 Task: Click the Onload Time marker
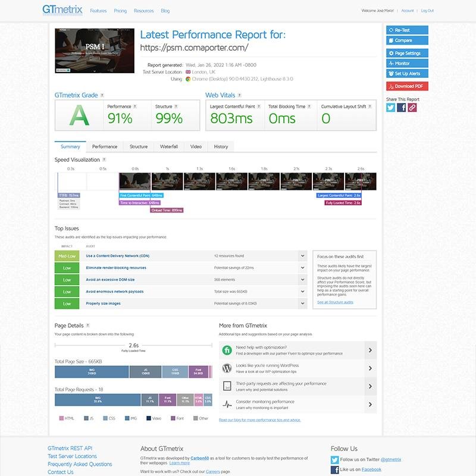[167, 210]
